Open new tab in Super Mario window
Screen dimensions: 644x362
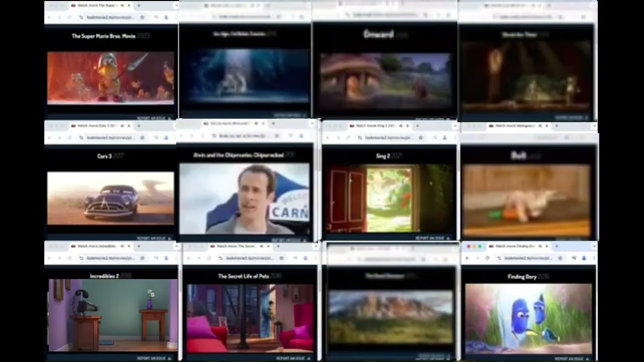[x=138, y=6]
